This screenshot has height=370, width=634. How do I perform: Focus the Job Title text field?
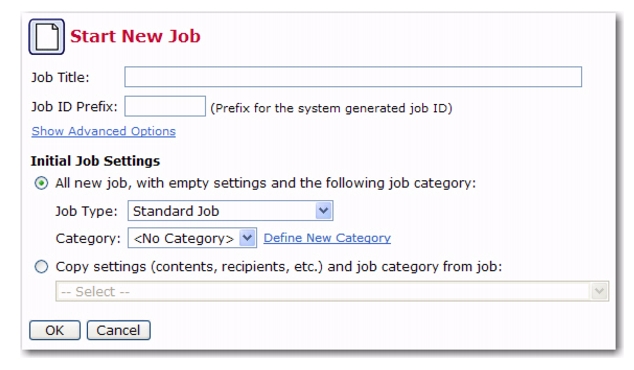pyautogui.click(x=353, y=77)
